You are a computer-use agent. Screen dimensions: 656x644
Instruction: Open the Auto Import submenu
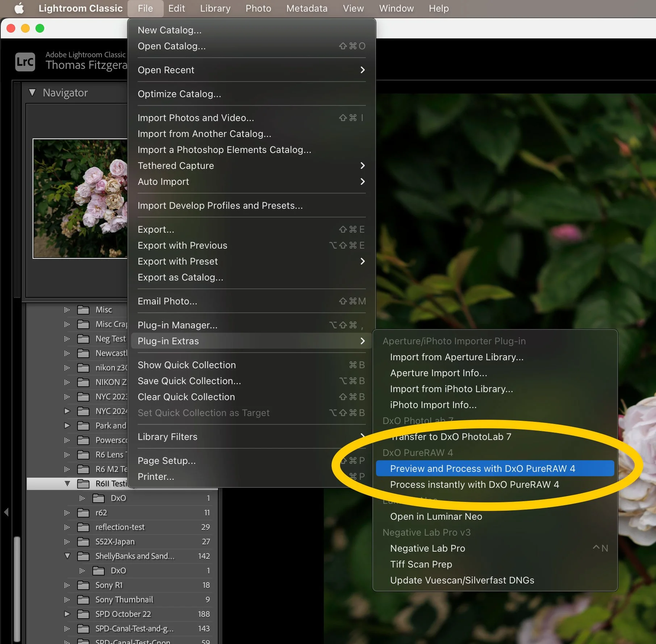[251, 182]
